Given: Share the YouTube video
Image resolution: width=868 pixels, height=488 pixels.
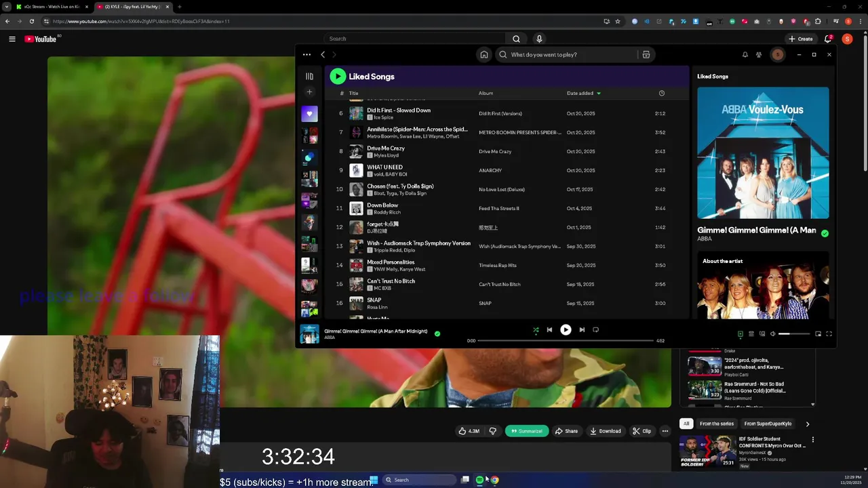Looking at the screenshot, I should pos(566,431).
